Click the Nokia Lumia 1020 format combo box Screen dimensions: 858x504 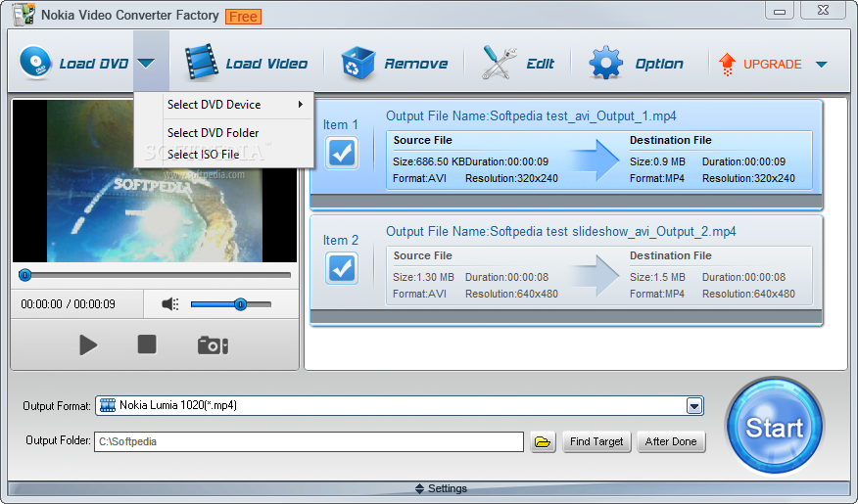pos(400,405)
